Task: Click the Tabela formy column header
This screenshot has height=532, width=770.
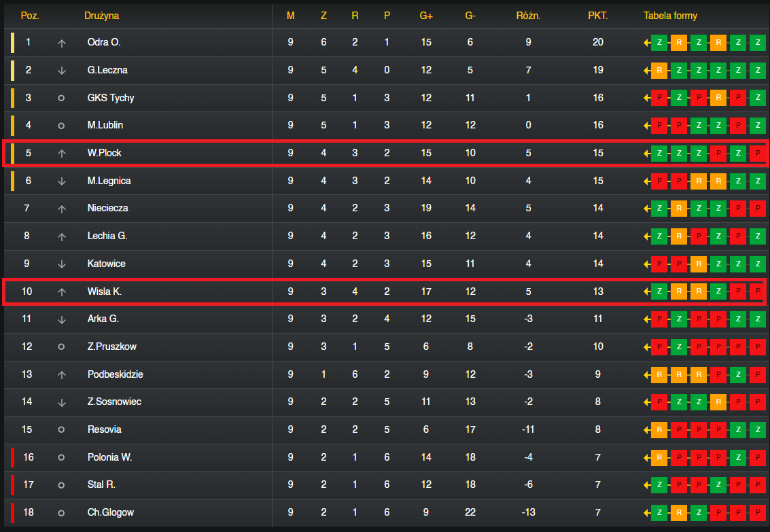Action: (x=670, y=16)
